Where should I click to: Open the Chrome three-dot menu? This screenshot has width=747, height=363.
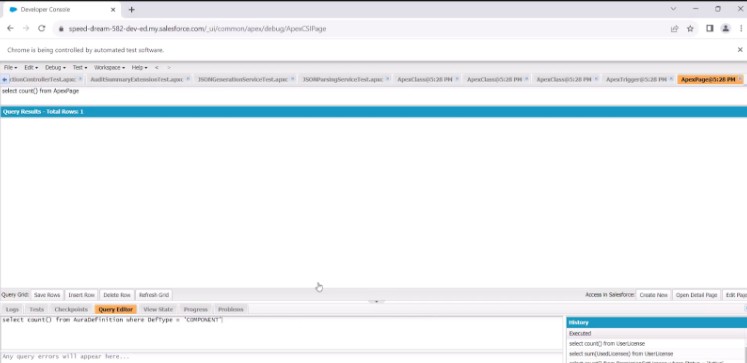[x=741, y=29]
